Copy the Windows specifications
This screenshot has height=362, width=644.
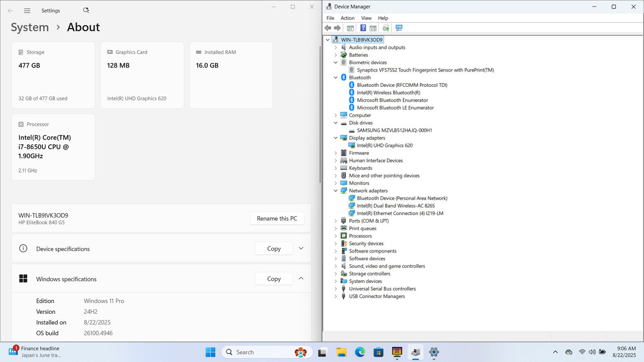274,279
